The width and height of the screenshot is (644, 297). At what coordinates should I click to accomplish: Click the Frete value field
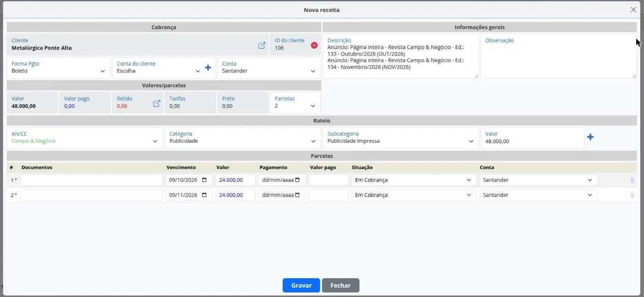(243, 102)
